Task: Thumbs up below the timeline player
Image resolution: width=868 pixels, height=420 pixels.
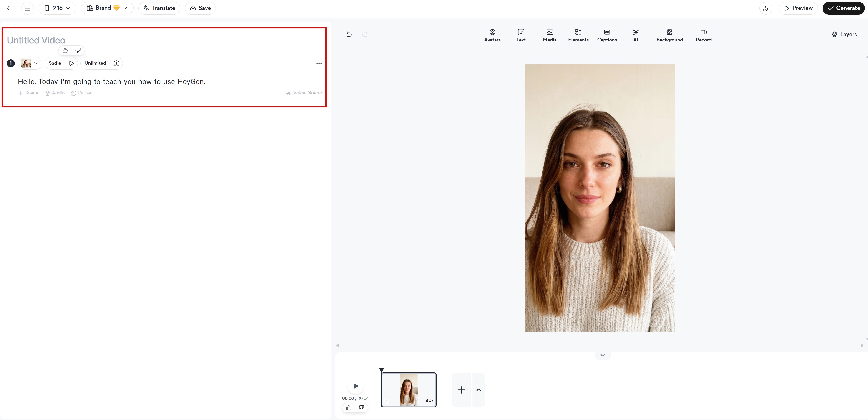Action: point(348,407)
